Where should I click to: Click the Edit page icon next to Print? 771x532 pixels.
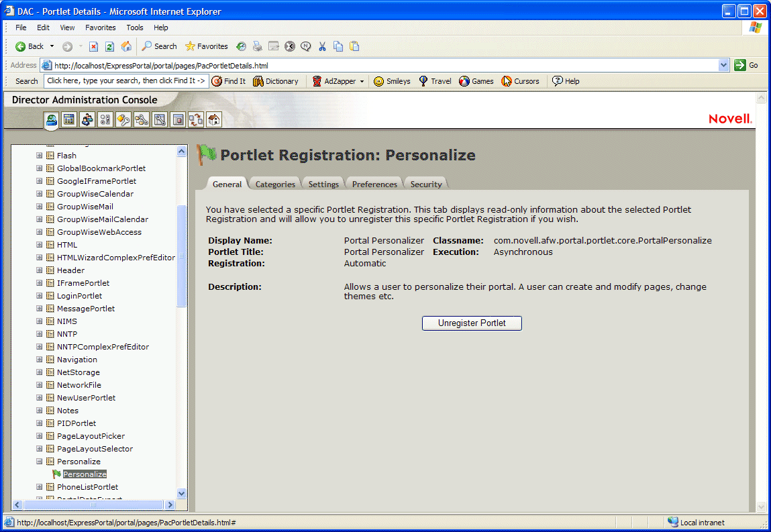(x=273, y=46)
